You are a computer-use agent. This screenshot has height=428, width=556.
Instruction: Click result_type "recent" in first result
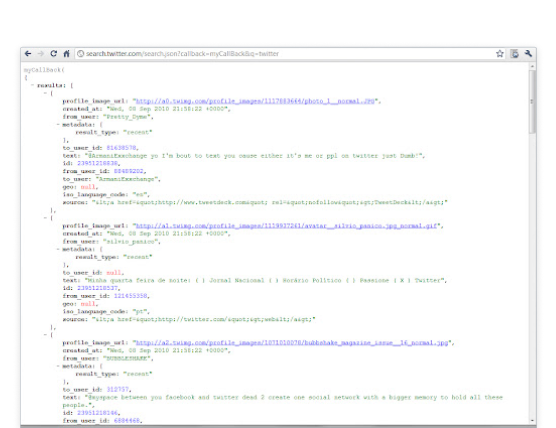(x=138, y=132)
